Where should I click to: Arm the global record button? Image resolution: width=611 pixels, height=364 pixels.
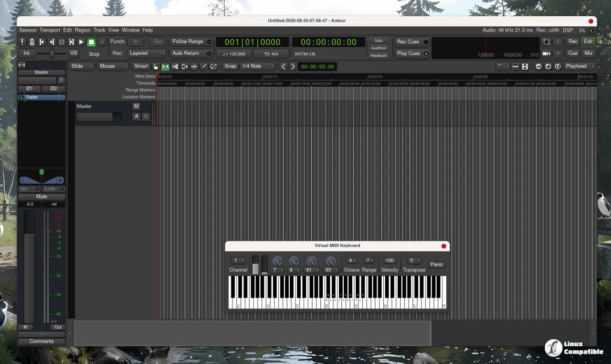click(102, 42)
